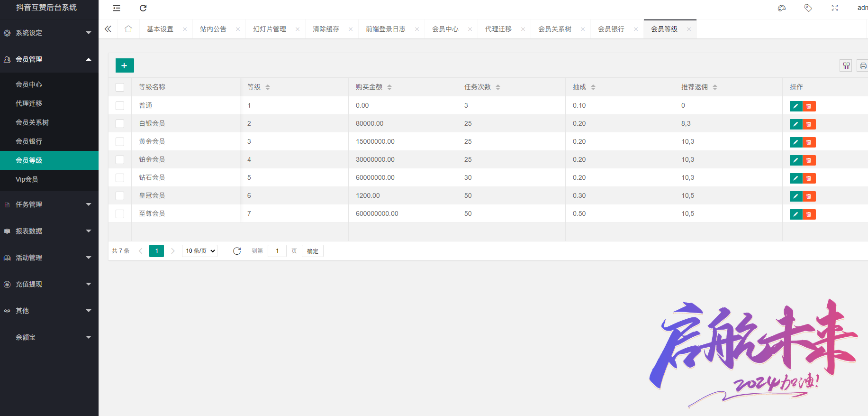Go to the home tab icon
This screenshot has height=416, width=868.
coord(128,29)
